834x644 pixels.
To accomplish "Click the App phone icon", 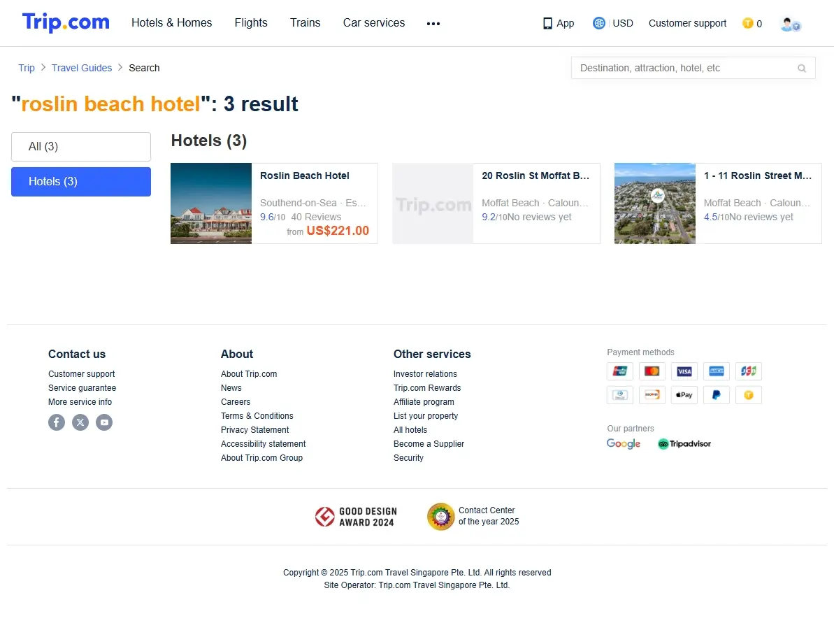I will 547,23.
